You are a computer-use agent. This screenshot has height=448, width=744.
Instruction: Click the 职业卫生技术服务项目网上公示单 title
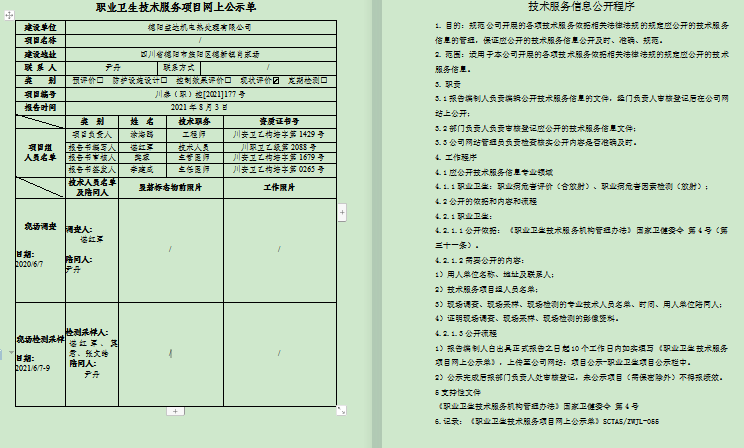177,8
